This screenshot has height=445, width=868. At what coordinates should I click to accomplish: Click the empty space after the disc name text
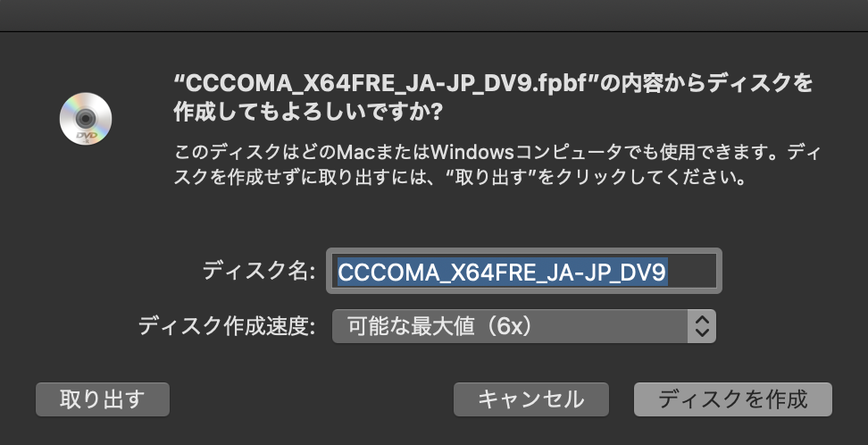pyautogui.click(x=692, y=272)
